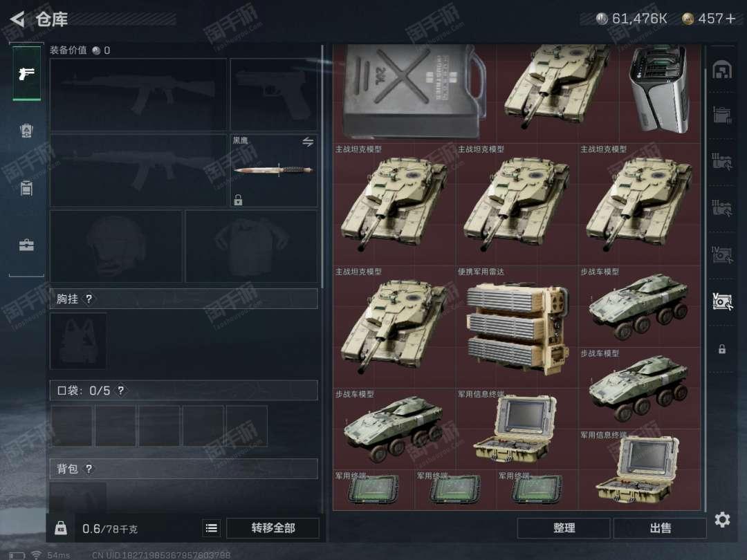
Task: Toggle the list view icon beside 转移全部
Action: [x=212, y=528]
